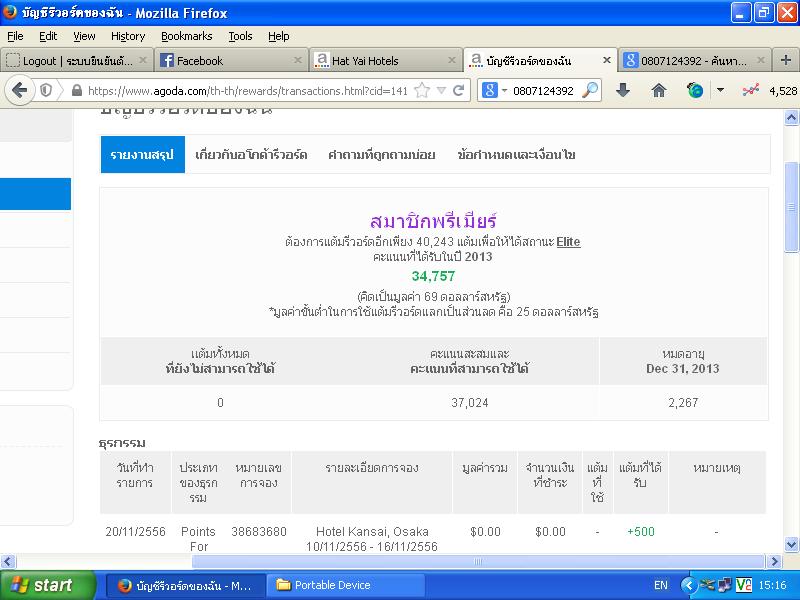800x600 pixels.
Task: Click the taskbar clock showing 15:16
Action: point(772,585)
